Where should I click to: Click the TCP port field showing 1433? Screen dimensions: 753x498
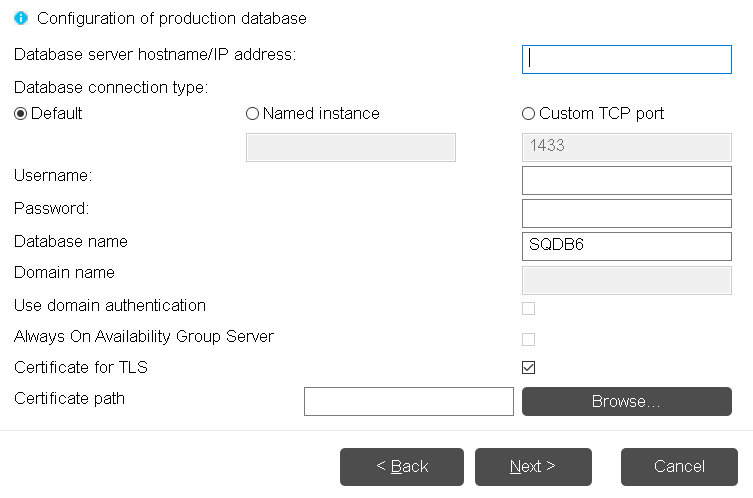pos(626,146)
